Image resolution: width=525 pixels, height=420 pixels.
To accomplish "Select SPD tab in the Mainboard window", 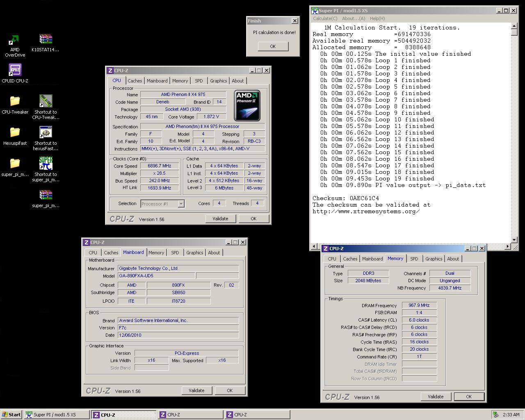I will coord(175,253).
